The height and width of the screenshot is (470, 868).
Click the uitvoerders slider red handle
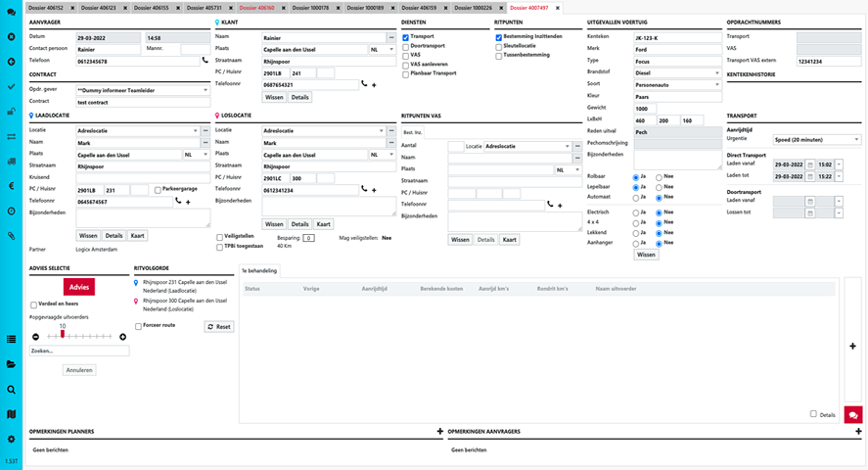pyautogui.click(x=63, y=334)
